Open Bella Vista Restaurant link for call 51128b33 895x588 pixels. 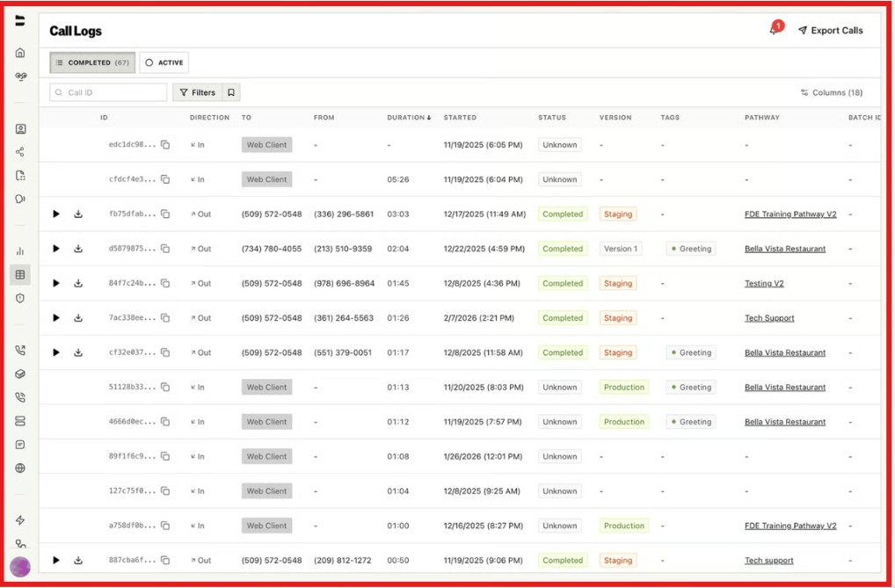pyautogui.click(x=785, y=387)
